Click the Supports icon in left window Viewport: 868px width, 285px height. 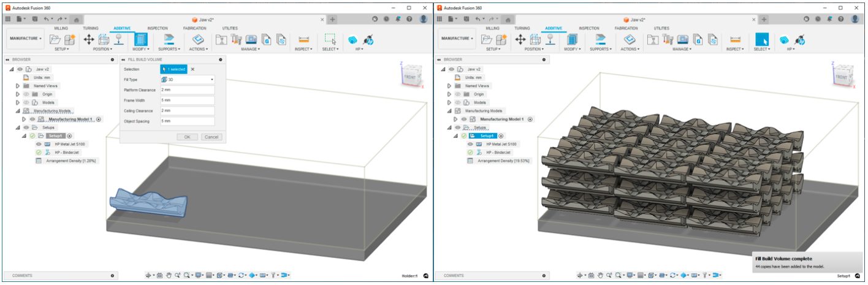click(169, 39)
